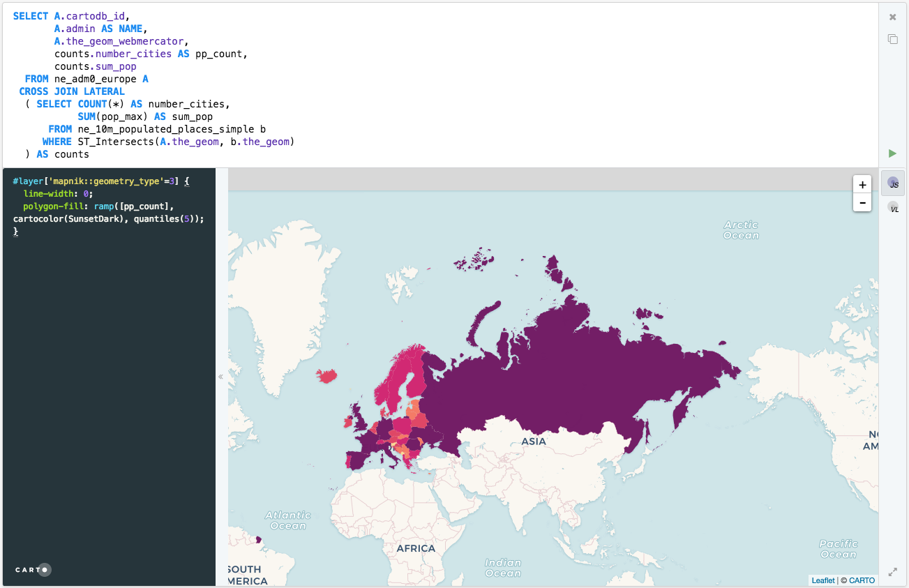Viewport: 909px width, 588px height.
Task: Switch to the JS rendering mode
Action: pos(893,183)
